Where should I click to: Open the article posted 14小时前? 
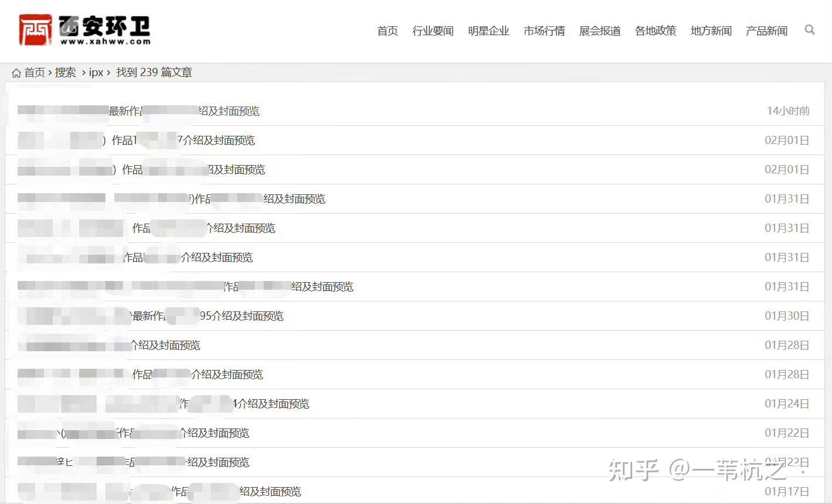[139, 111]
